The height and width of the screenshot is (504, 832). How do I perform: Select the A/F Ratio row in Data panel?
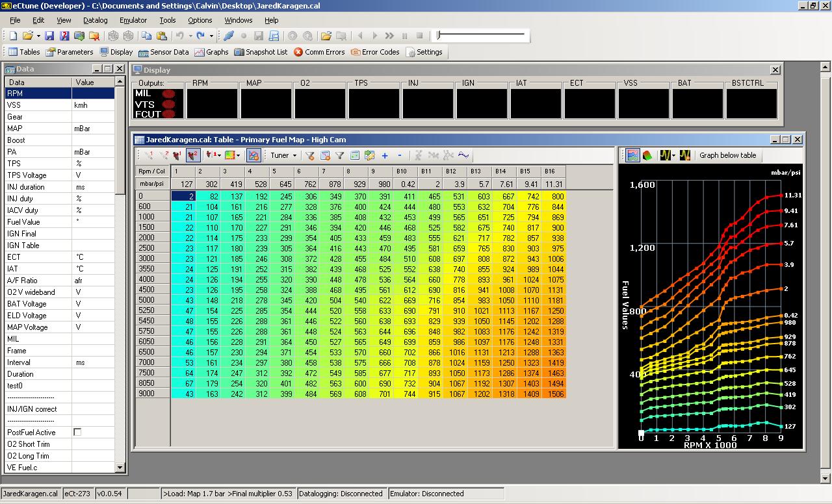(x=60, y=281)
